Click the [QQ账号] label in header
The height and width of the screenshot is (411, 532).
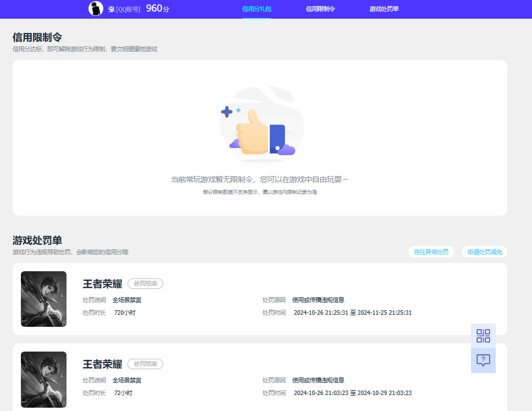coord(128,9)
